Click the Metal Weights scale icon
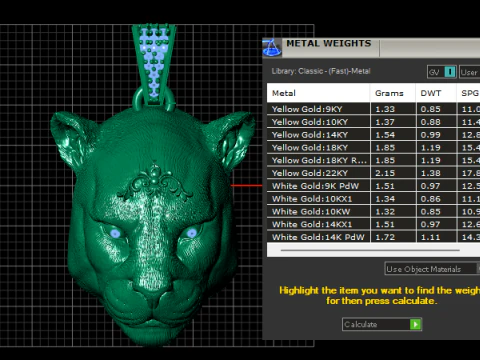Viewport: 480px width, 360px height. (x=272, y=47)
